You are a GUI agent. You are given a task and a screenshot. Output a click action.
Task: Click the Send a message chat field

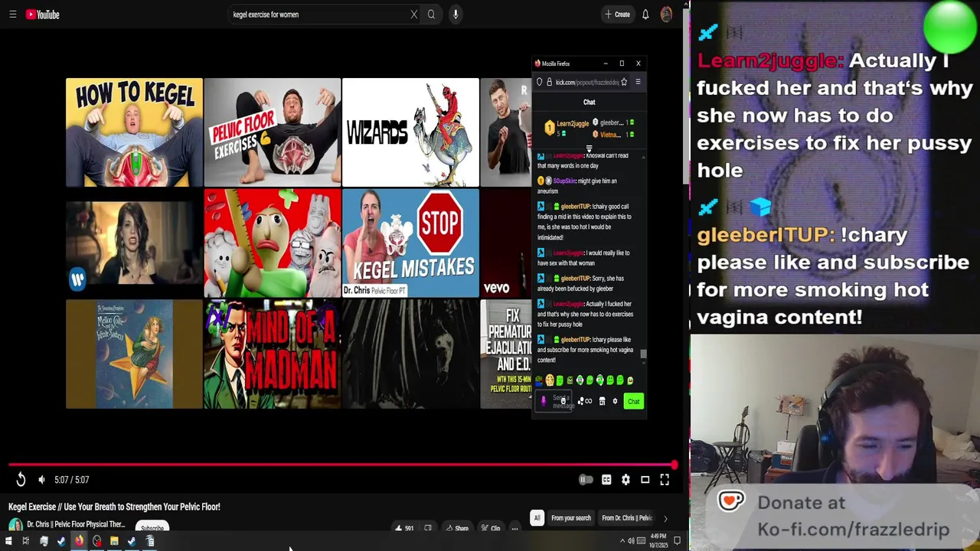pyautogui.click(x=553, y=401)
